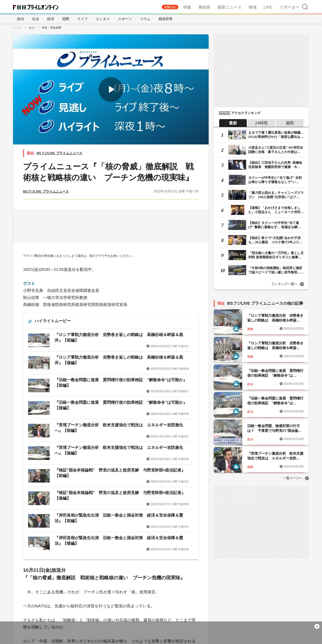This screenshot has width=322, height=644.
Task: Click video camera icon on 苦境プーチン sidebar thumbnail
Action: (x=236, y=466)
